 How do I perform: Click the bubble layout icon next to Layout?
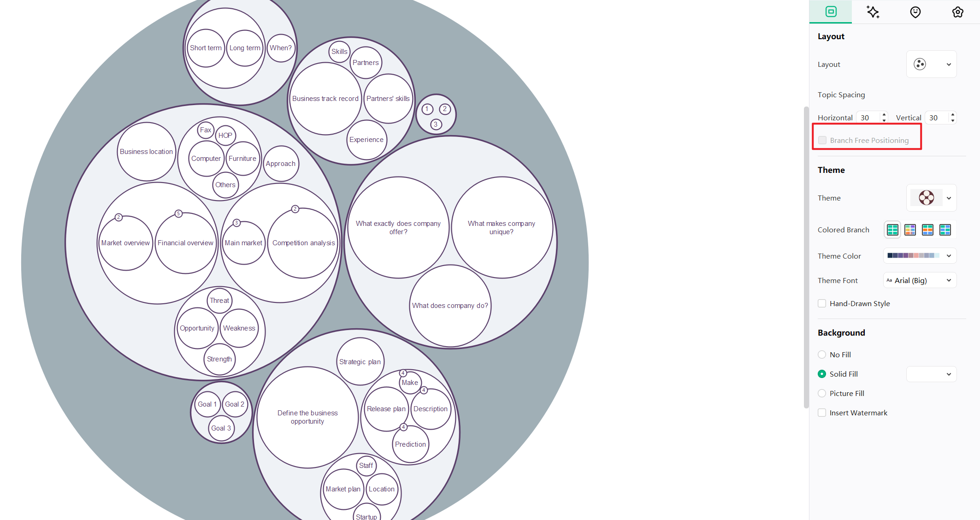921,64
